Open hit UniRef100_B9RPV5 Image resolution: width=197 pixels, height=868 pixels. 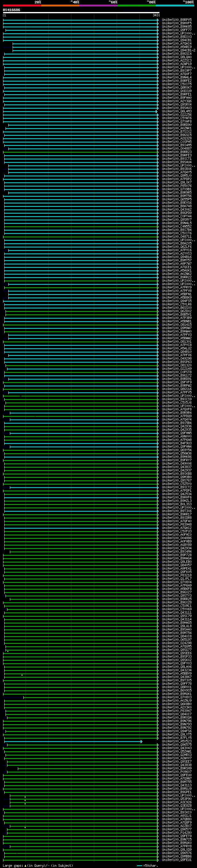(177, 20)
